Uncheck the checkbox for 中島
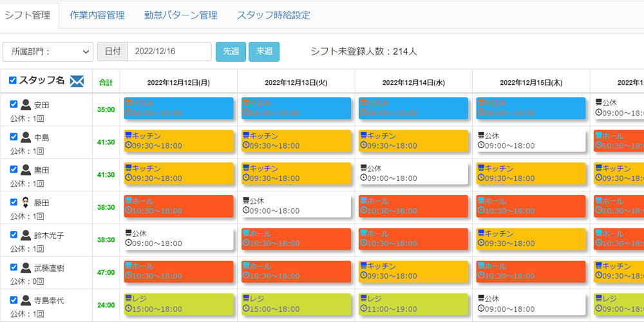The width and height of the screenshot is (644, 322). tap(14, 137)
